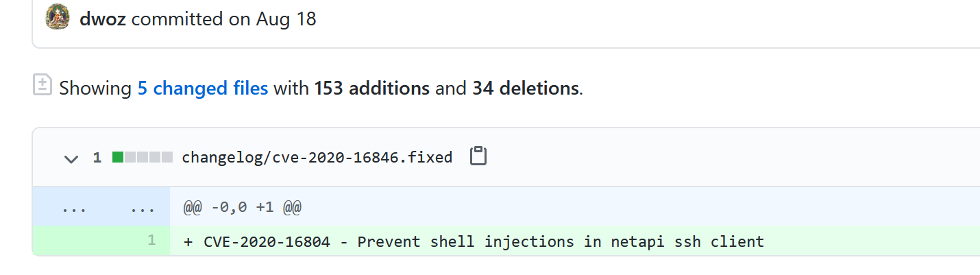Click the file change count number 1

(x=97, y=158)
